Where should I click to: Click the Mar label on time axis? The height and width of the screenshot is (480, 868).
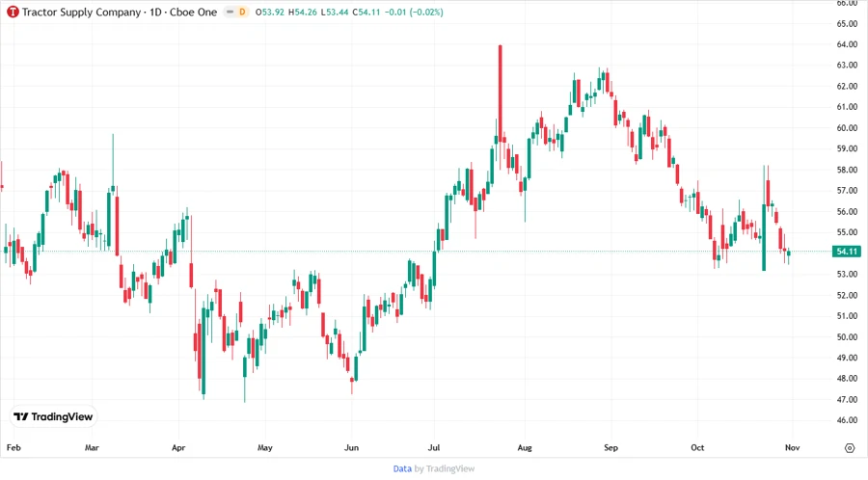[x=92, y=447]
